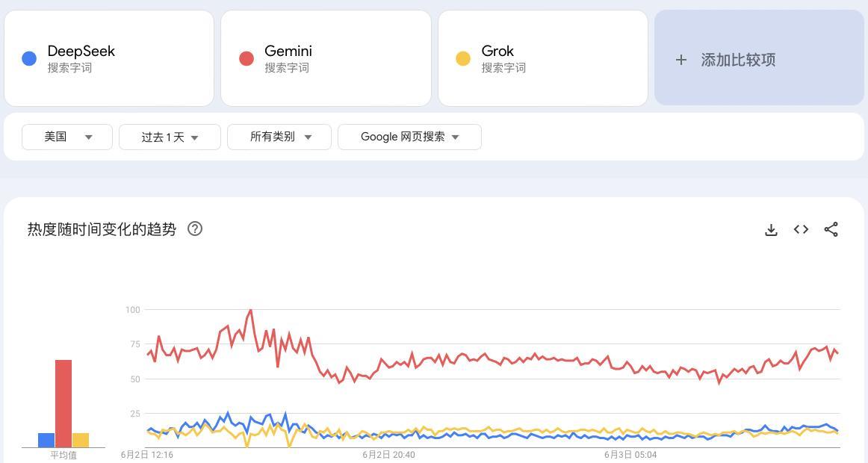Screen dimensions: 868x463
Task: Expand the Google 网页搜索 dropdown
Action: pos(409,137)
